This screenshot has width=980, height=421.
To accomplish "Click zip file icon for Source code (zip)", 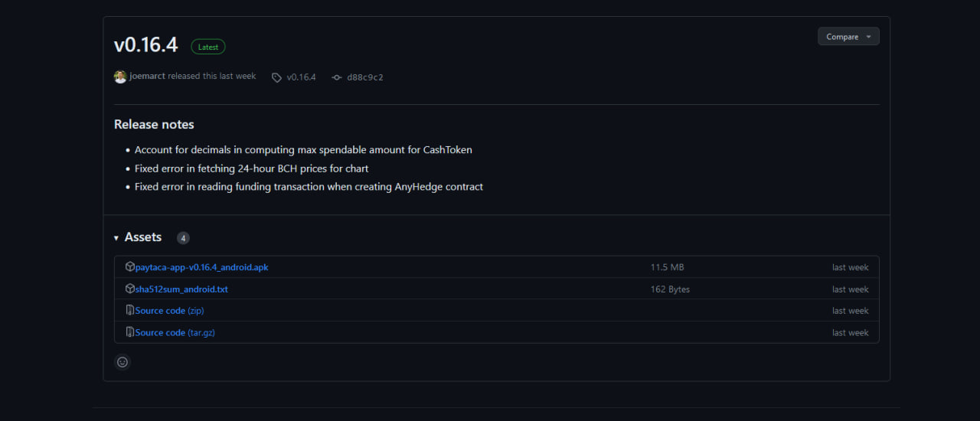I will [x=130, y=310].
